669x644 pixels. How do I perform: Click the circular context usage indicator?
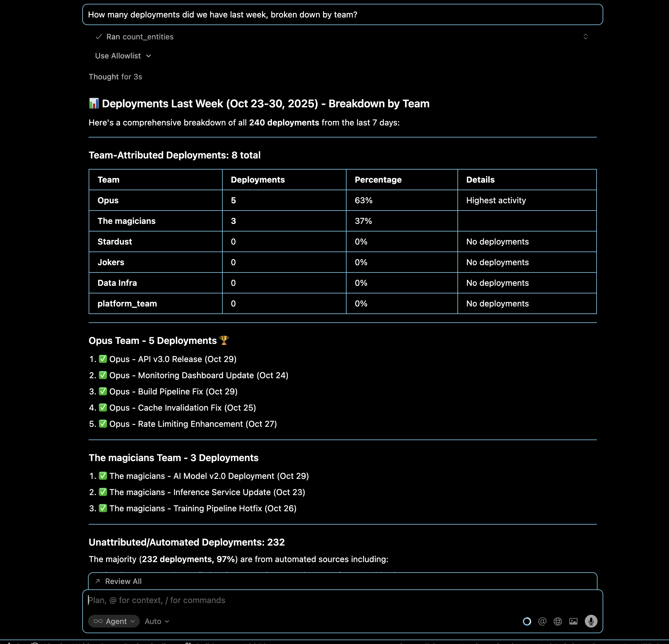click(527, 621)
